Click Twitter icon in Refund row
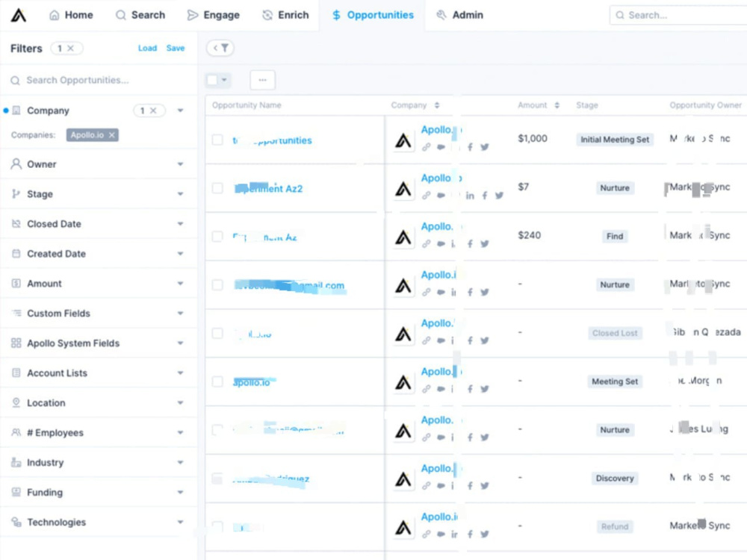Screen dimensions: 747x560 (485, 535)
